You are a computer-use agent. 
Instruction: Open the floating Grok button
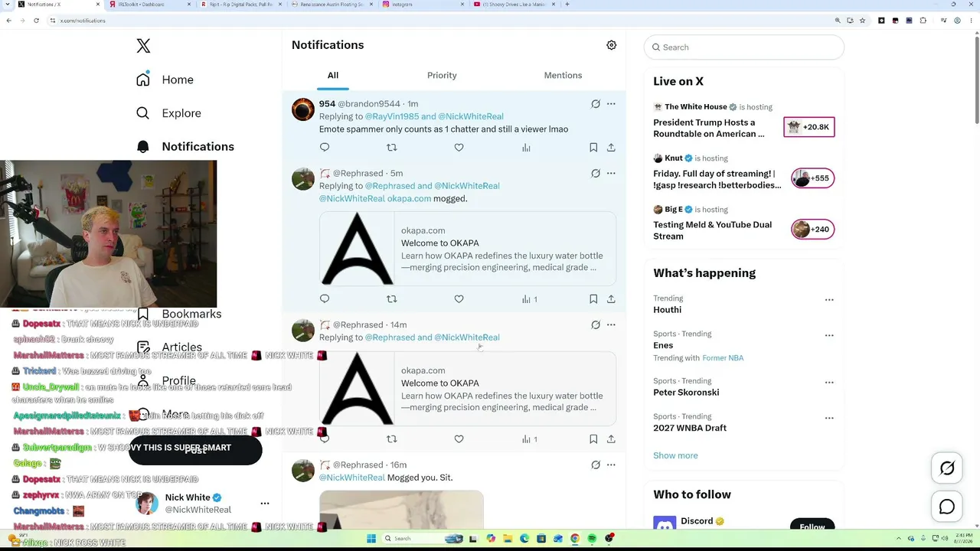[947, 468]
